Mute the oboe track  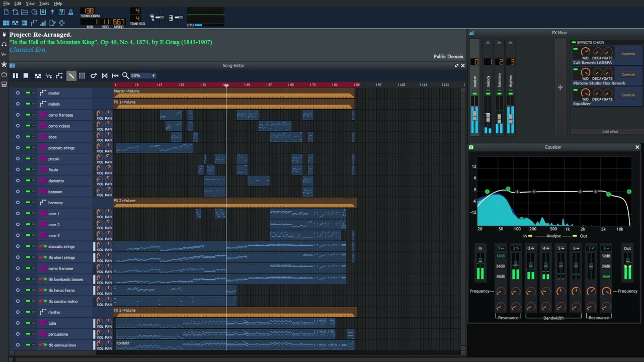click(x=28, y=137)
